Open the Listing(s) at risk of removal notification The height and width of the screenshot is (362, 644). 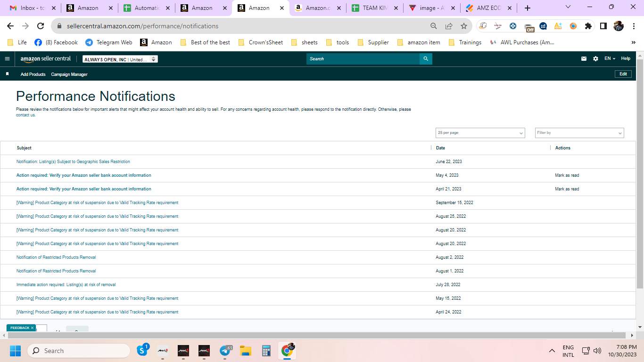pos(66,285)
